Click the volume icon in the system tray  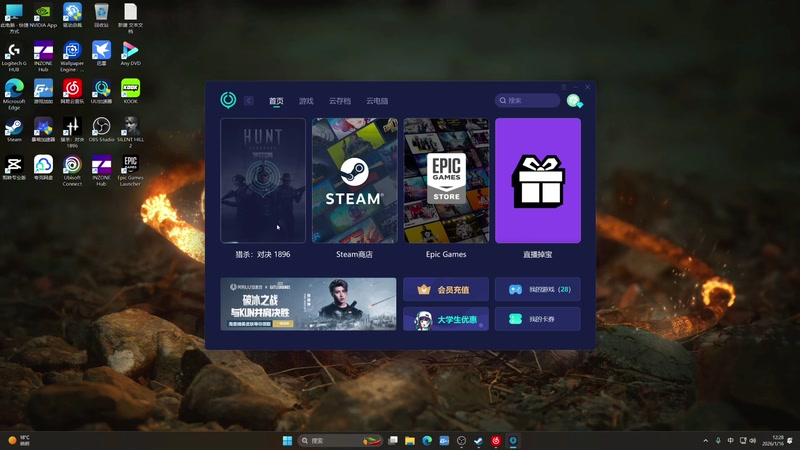753,440
